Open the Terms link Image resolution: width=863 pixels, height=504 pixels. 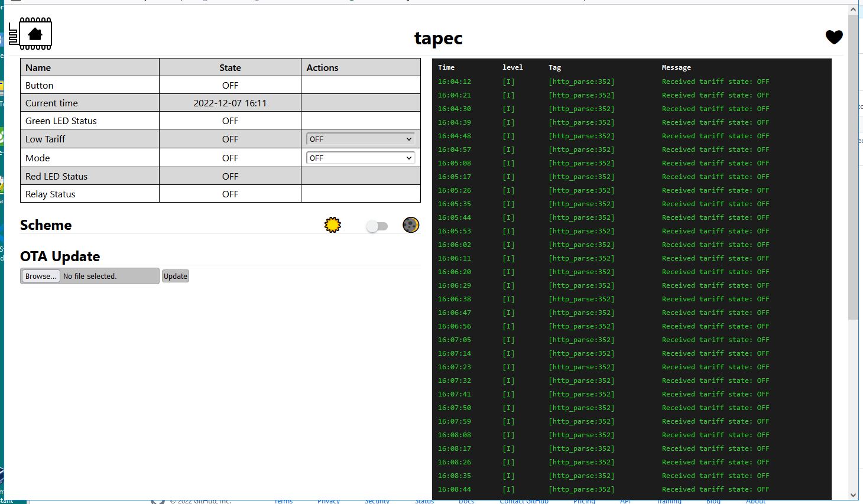(x=283, y=500)
